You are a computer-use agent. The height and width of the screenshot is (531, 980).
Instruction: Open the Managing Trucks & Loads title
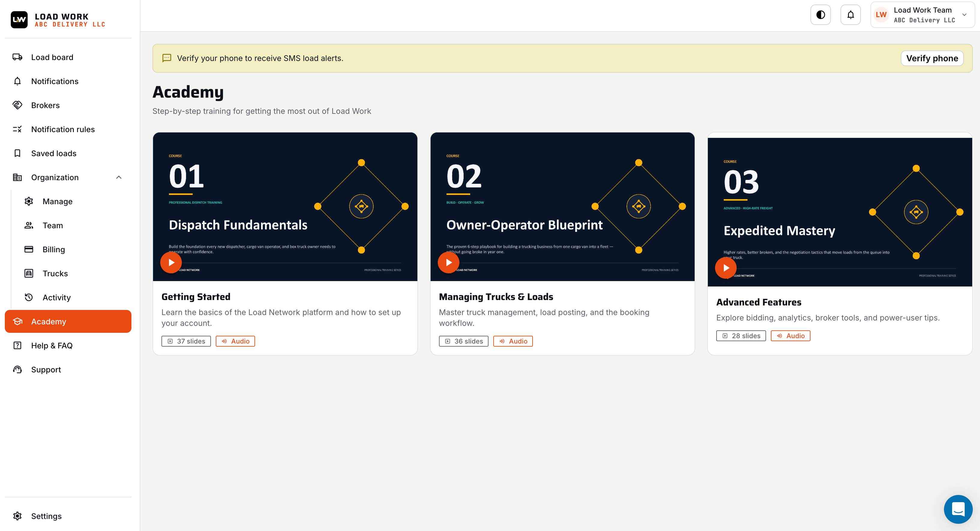pyautogui.click(x=496, y=297)
